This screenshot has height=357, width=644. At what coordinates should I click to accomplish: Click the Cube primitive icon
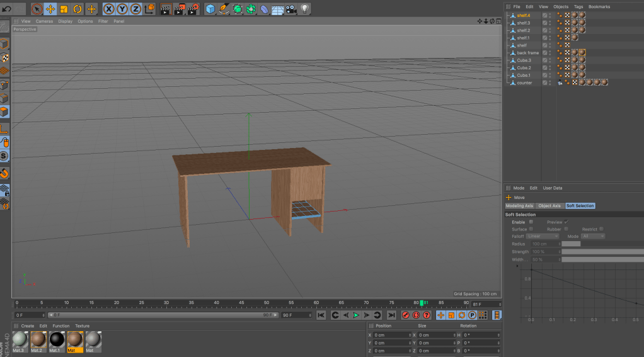pos(210,9)
